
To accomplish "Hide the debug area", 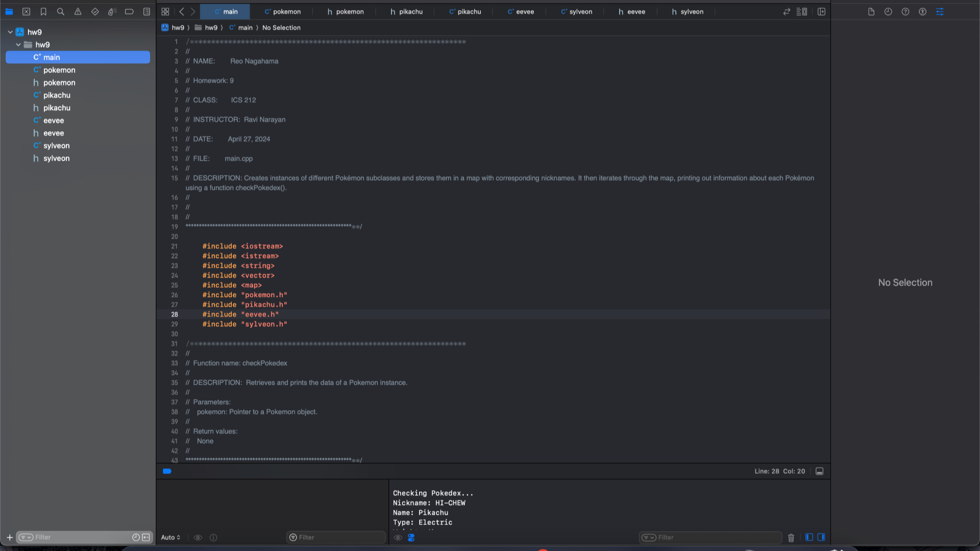I will tap(819, 471).
